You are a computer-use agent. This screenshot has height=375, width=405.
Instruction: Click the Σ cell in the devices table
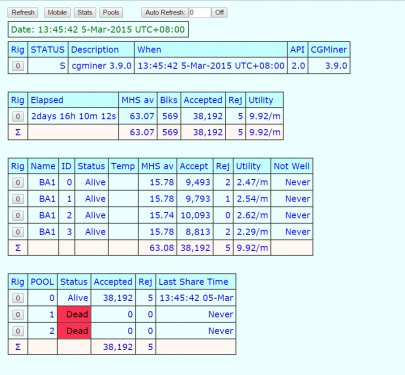pyautogui.click(x=18, y=248)
